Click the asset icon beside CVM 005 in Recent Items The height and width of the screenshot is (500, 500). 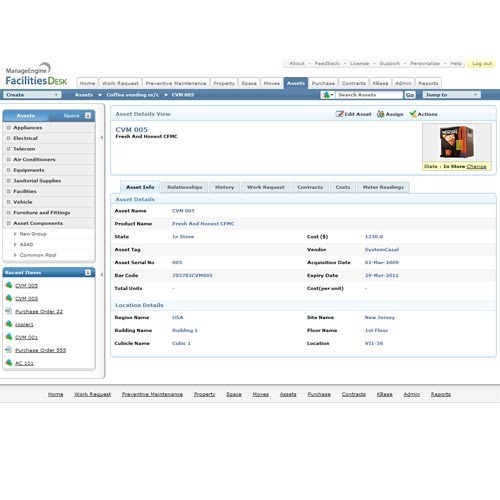click(9, 285)
